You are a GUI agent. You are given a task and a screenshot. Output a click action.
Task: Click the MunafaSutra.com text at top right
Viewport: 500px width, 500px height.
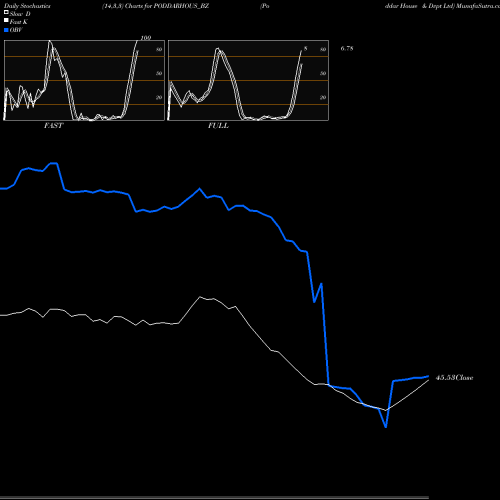pyautogui.click(x=478, y=6)
